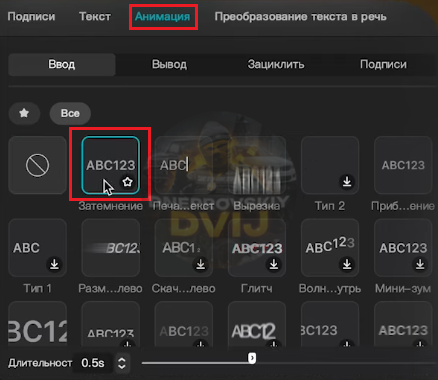Select the Все filter chip
This screenshot has width=438, height=380.
pos(70,113)
